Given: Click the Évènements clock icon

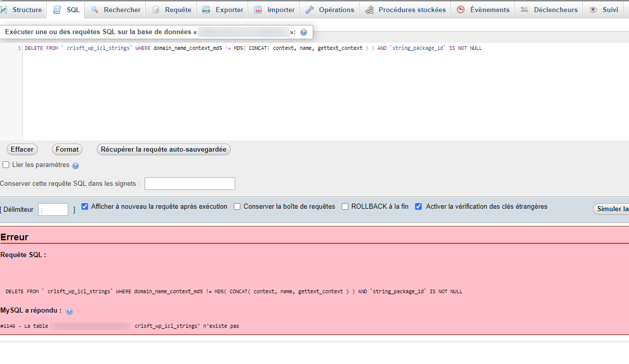Looking at the screenshot, I should point(460,10).
